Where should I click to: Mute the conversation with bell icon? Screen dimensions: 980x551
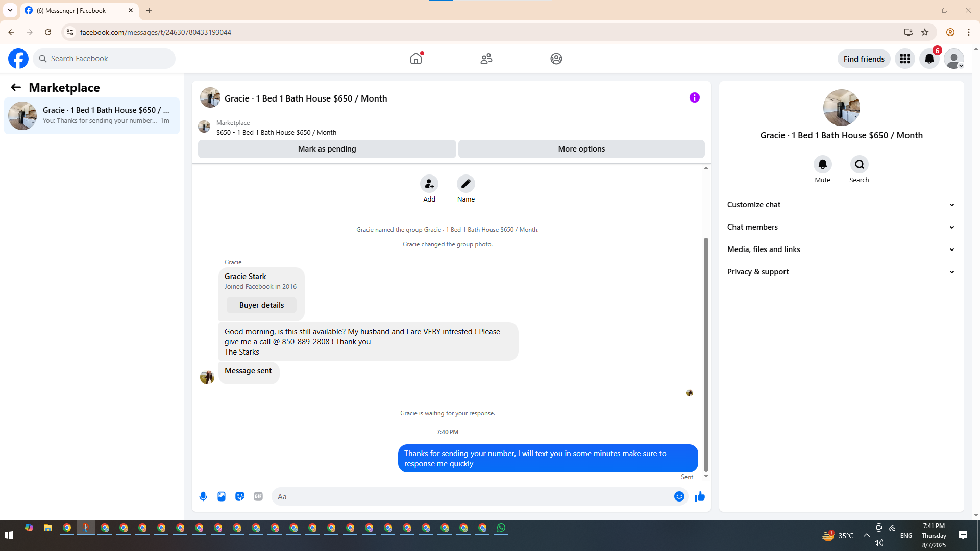pos(823,164)
